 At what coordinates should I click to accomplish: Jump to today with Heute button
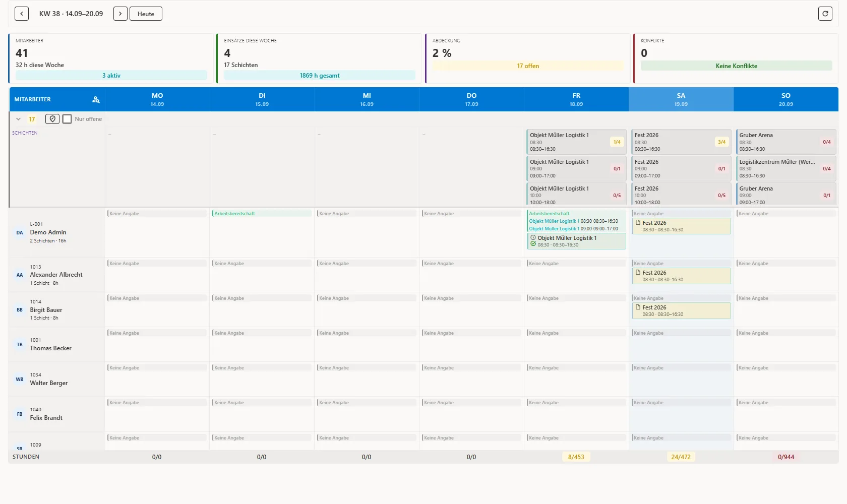[x=146, y=14]
